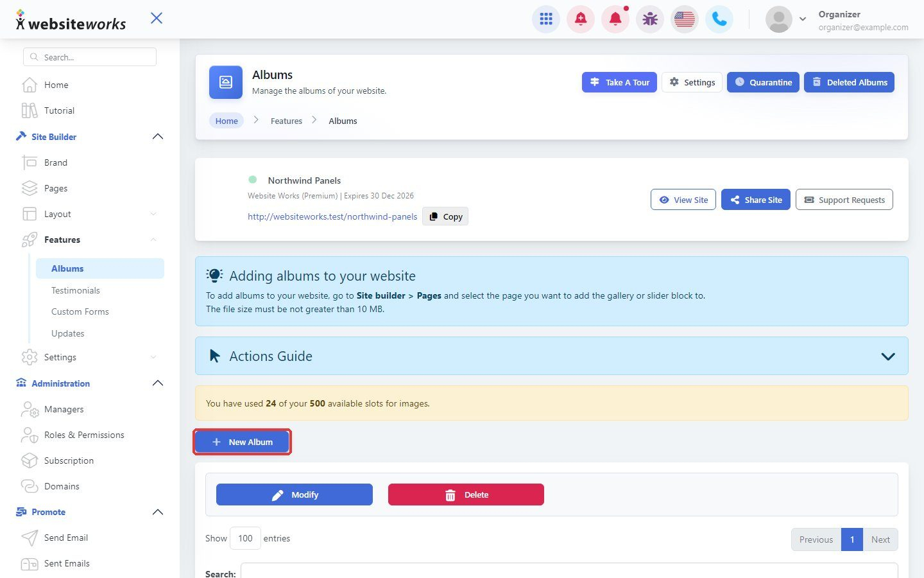Close sidebar using the X icon
The width and height of the screenshot is (924, 578).
tap(157, 18)
